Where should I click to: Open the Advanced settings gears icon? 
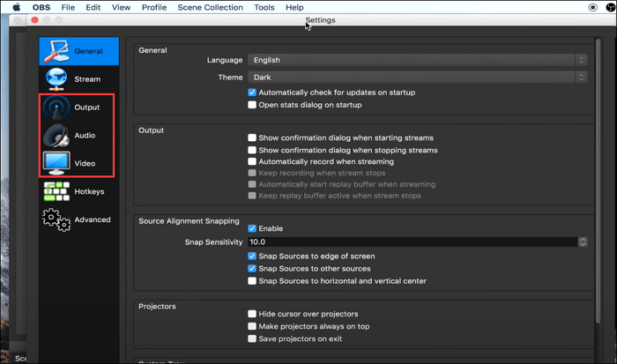[x=56, y=219]
